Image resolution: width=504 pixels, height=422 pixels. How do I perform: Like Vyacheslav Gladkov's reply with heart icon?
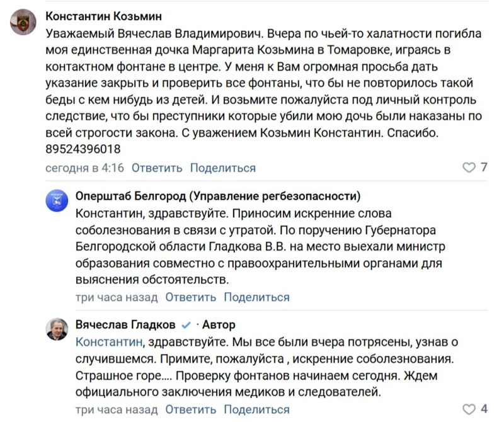coord(469,409)
